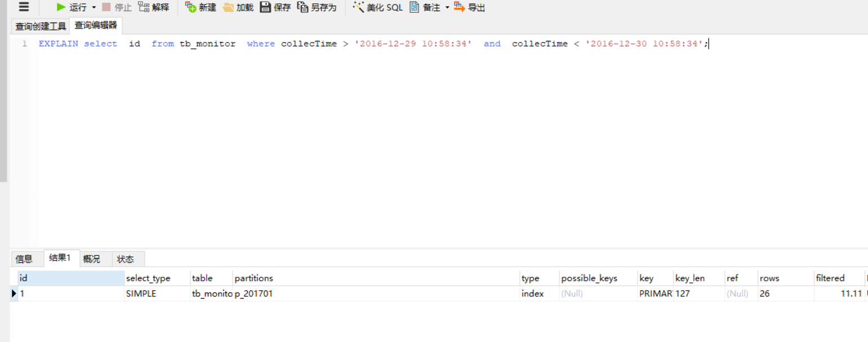Select the 26 rows cell
The image size is (868, 342).
[x=785, y=294]
